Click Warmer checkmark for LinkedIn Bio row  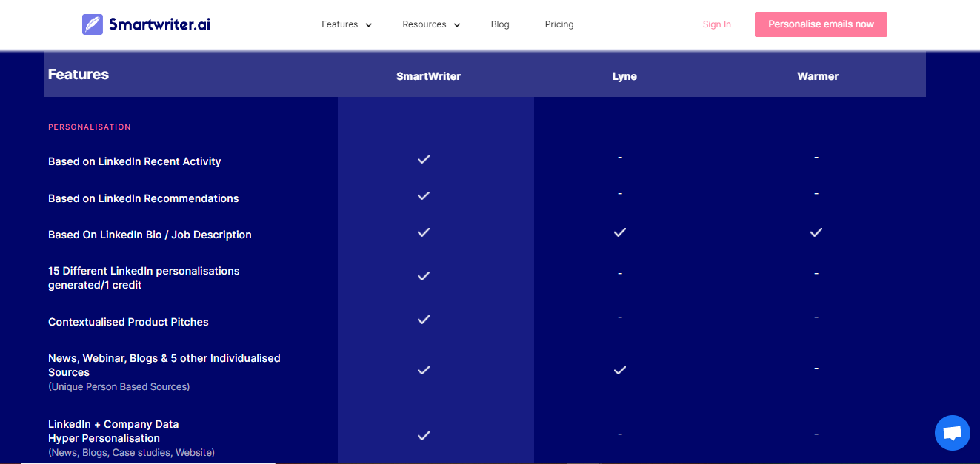816,232
